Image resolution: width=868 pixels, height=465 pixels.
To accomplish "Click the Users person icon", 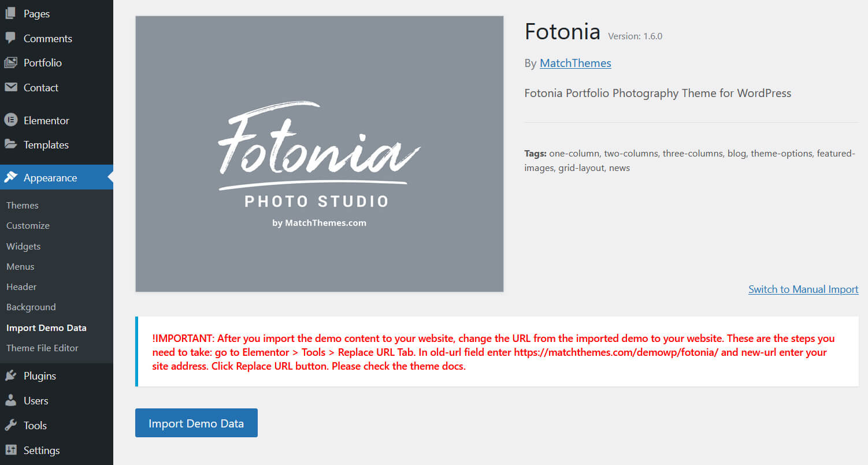I will pos(10,400).
